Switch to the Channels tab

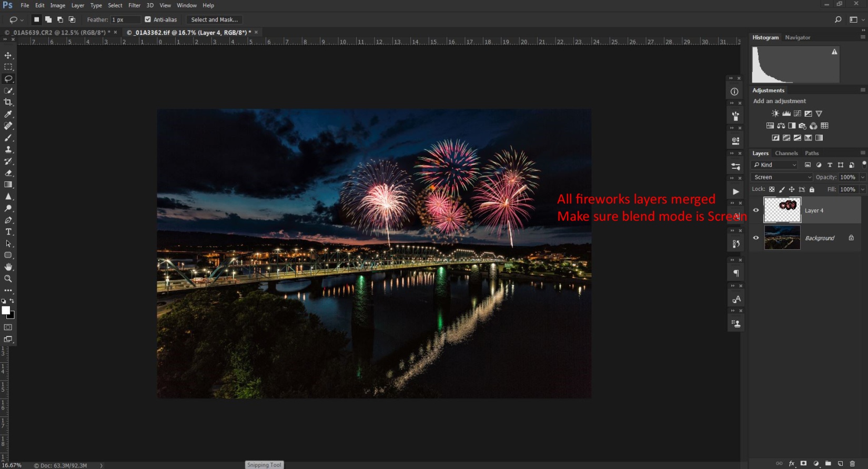point(786,153)
